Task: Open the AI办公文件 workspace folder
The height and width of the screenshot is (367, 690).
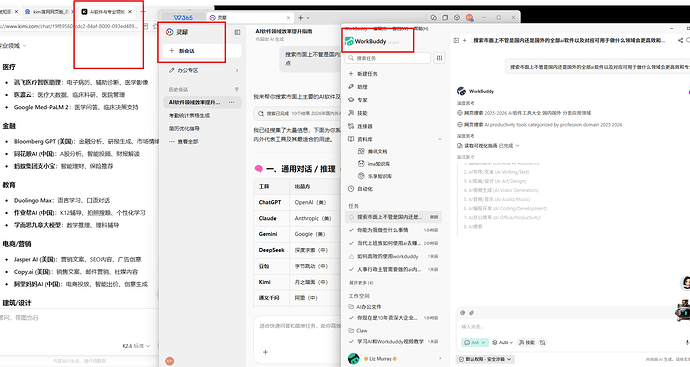Action: [365, 307]
